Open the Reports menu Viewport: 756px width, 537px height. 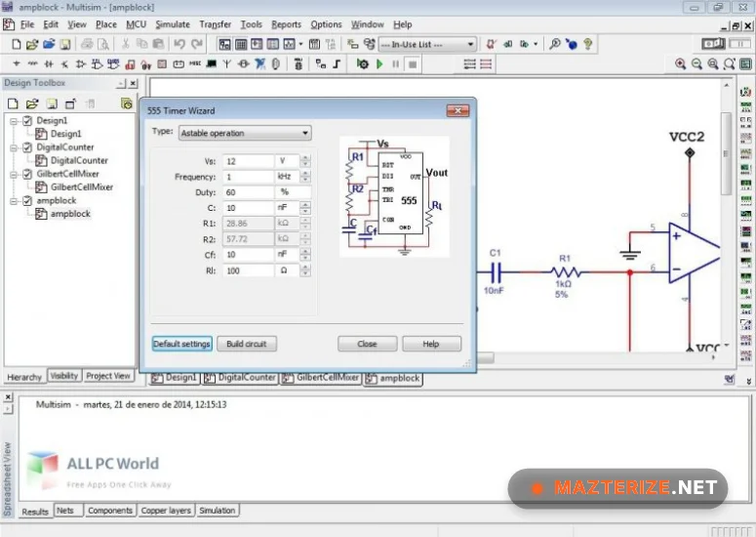point(286,24)
